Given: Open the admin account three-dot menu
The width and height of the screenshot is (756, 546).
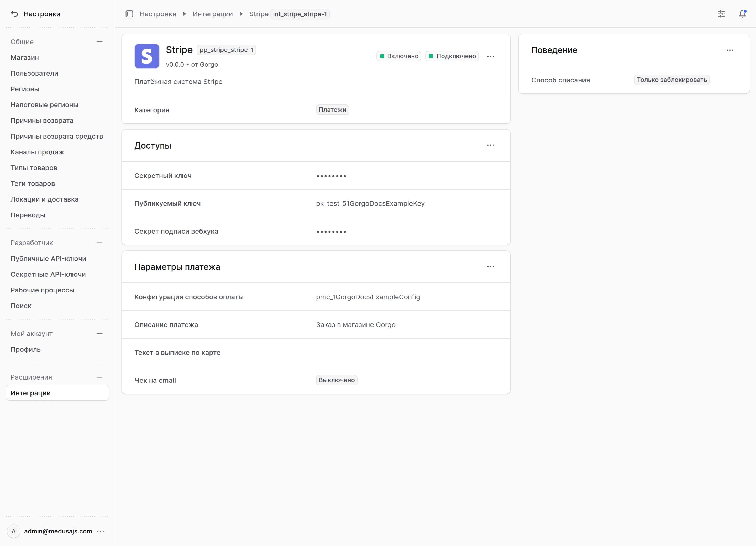Looking at the screenshot, I should [x=101, y=531].
